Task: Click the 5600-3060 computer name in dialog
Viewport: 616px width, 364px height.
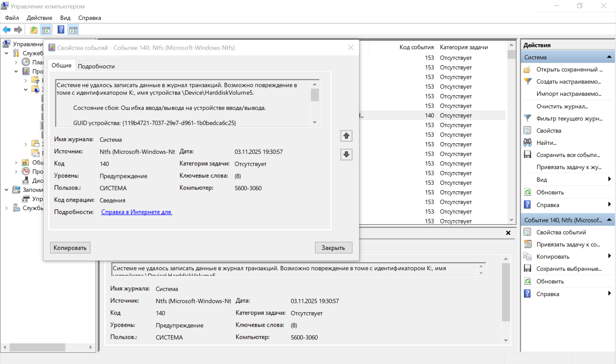Action: [x=248, y=188]
